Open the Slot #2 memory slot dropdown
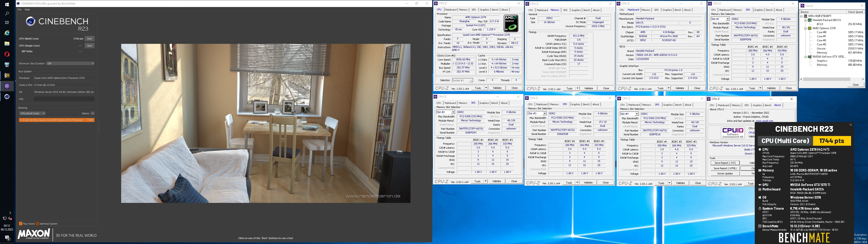Screen dimensions: 868x244 click(x=446, y=112)
